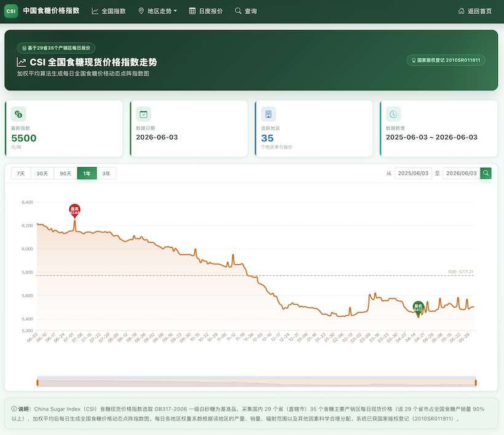Click the end date field 2026/06/03
This screenshot has height=435, width=504.
pos(461,173)
